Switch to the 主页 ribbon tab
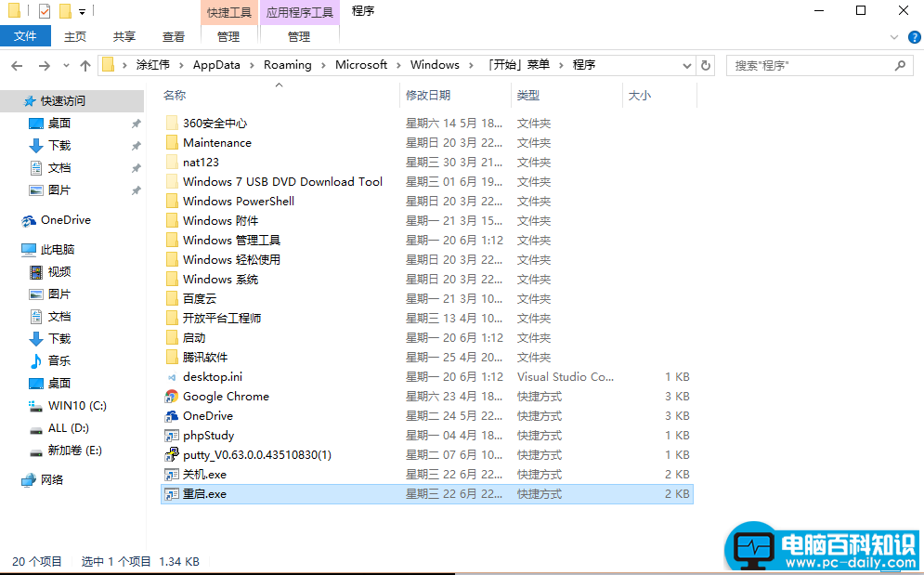 (75, 36)
